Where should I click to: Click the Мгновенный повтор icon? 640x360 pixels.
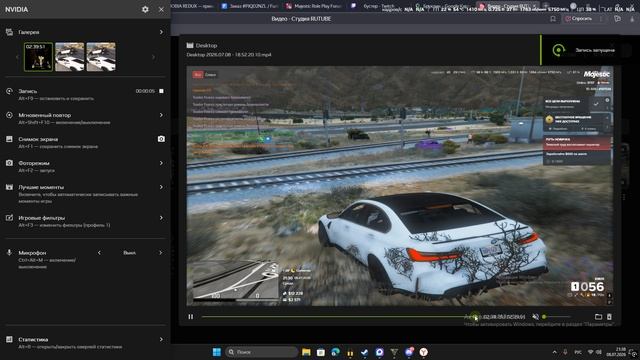pyautogui.click(x=9, y=115)
